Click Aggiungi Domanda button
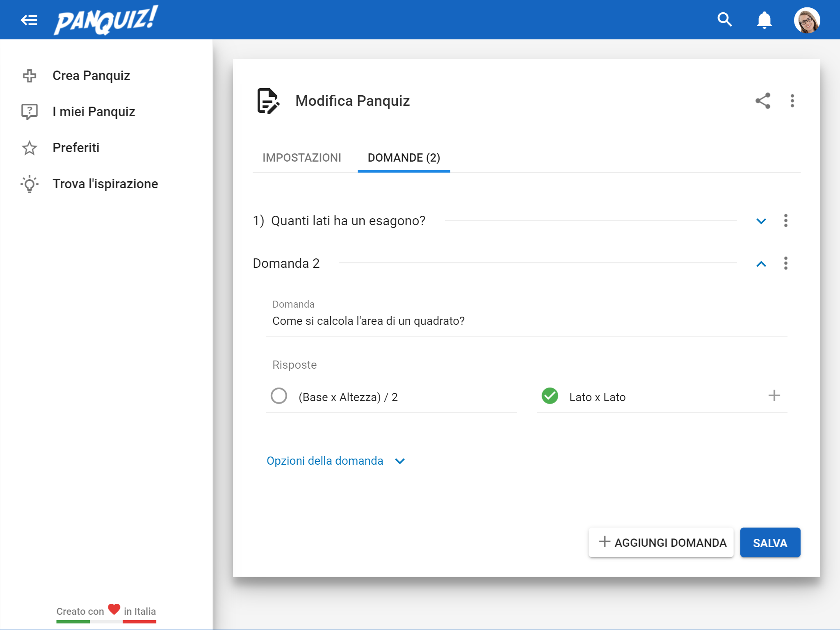This screenshot has width=840, height=630. click(661, 543)
